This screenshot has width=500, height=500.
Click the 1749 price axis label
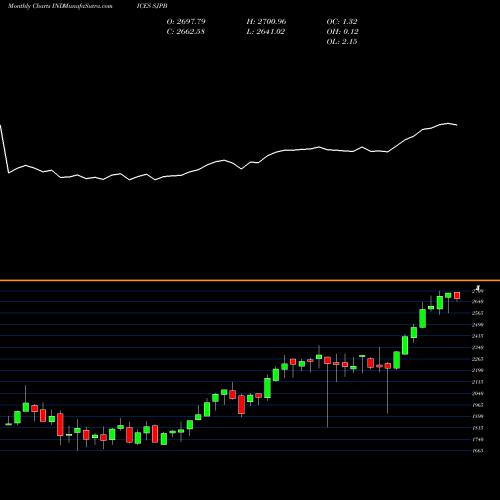[x=478, y=439]
